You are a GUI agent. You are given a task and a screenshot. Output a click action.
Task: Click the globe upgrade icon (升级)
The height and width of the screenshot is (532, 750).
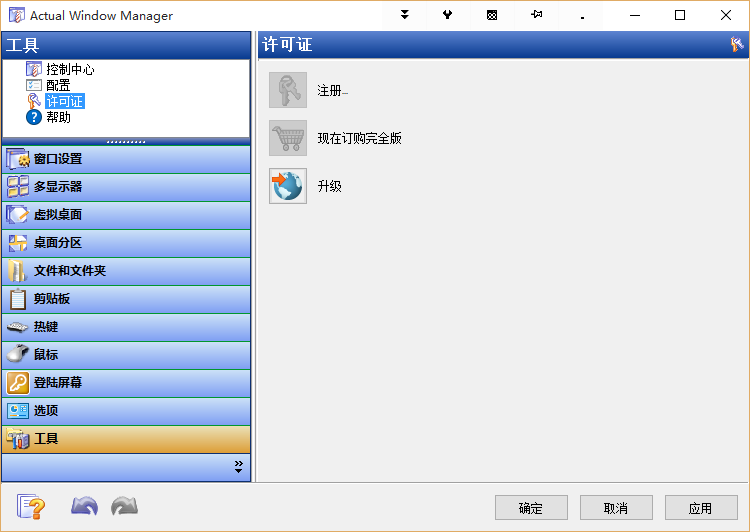pyautogui.click(x=288, y=186)
